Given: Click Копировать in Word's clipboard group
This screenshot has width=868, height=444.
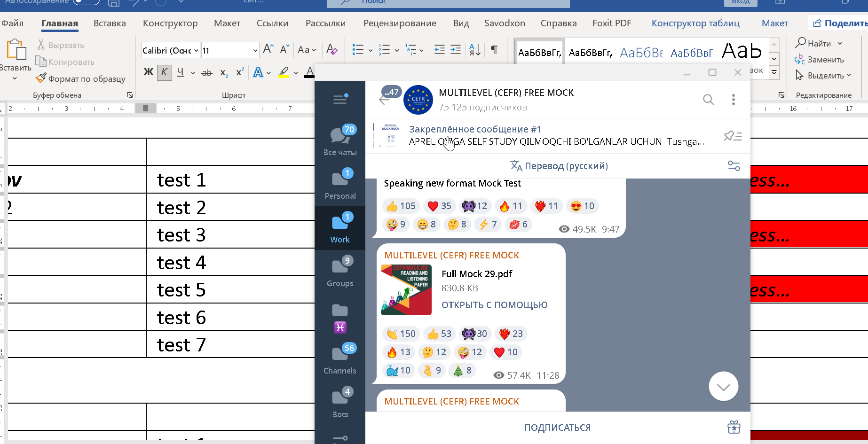Looking at the screenshot, I should 65,62.
